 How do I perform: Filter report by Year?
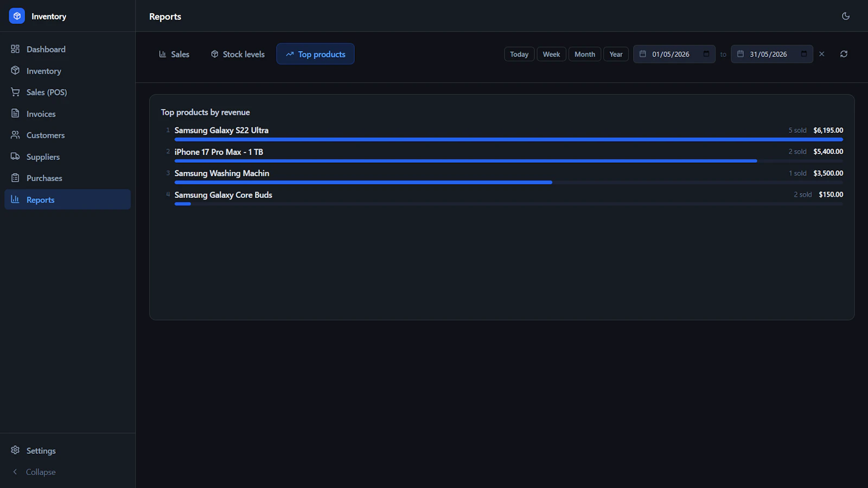(616, 54)
